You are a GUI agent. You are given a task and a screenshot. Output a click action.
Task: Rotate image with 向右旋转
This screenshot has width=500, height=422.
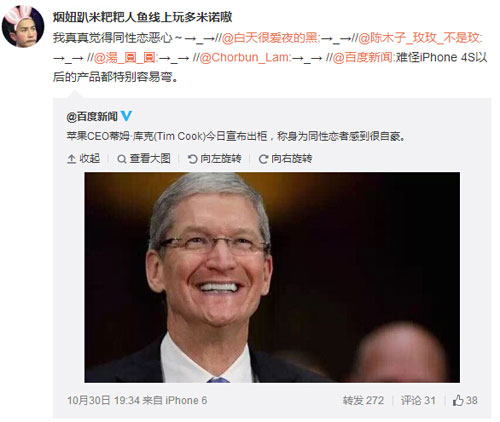coord(285,159)
